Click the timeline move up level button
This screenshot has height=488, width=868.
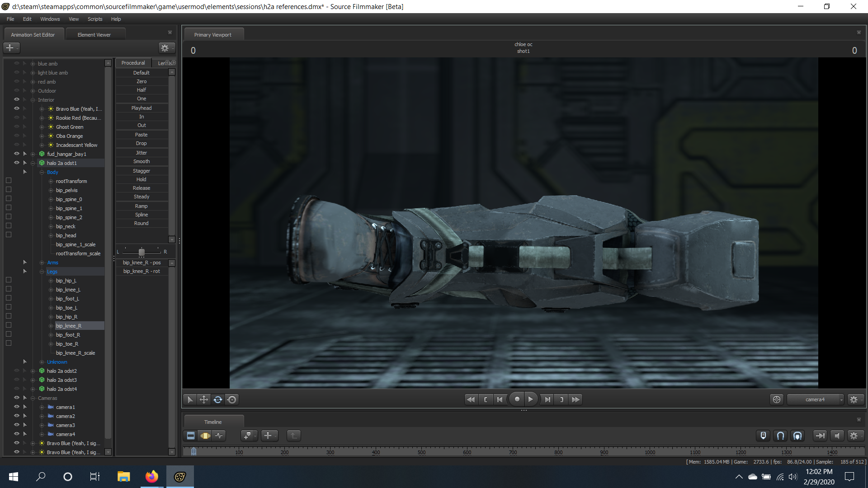point(294,436)
